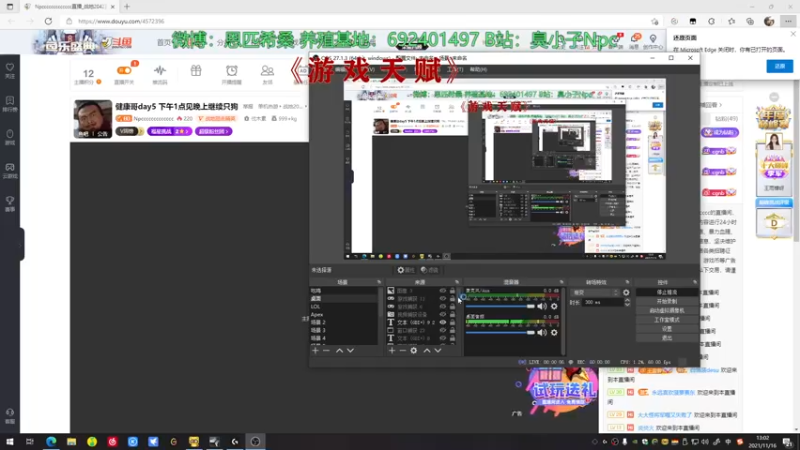Screen dimensions: 800x450
Task: Toggle eye icon for text GDI+ 9 2 source
Action: pos(442,322)
